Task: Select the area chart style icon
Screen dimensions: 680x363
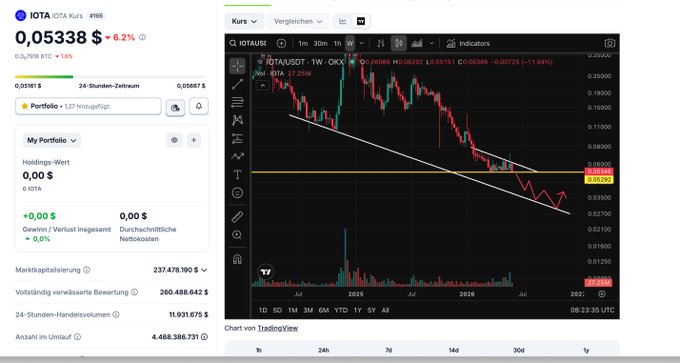Action: coord(417,43)
